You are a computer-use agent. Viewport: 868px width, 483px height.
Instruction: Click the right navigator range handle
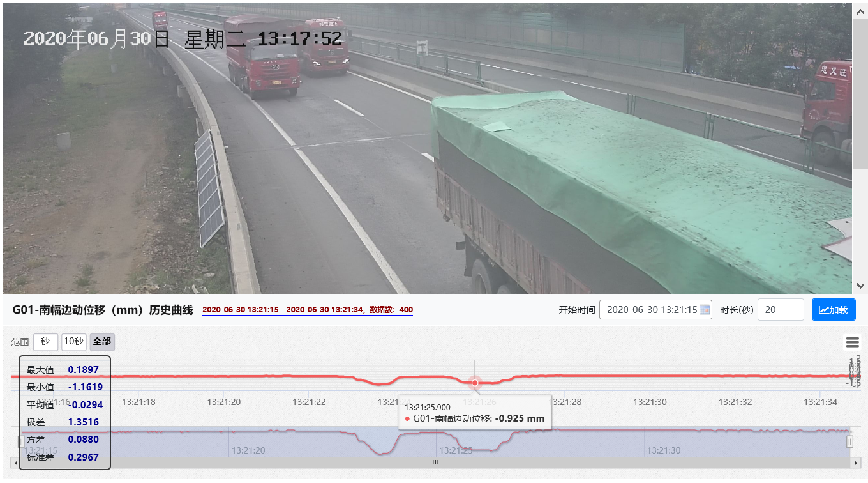point(849,441)
